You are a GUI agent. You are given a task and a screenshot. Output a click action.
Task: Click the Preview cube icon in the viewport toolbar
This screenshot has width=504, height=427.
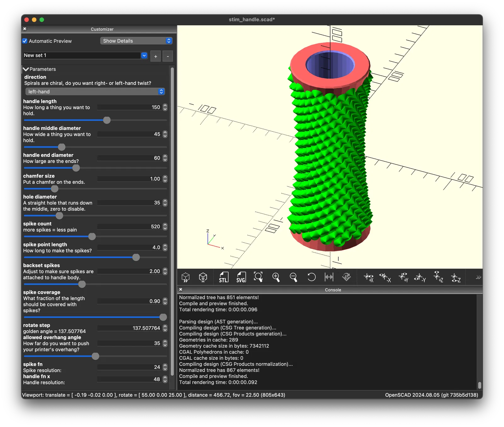coord(186,277)
